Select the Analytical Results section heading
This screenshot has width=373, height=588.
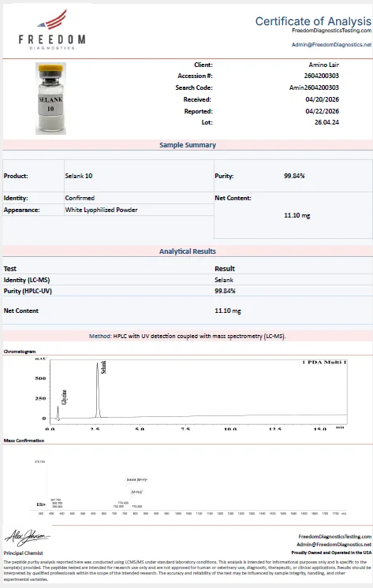point(187,251)
